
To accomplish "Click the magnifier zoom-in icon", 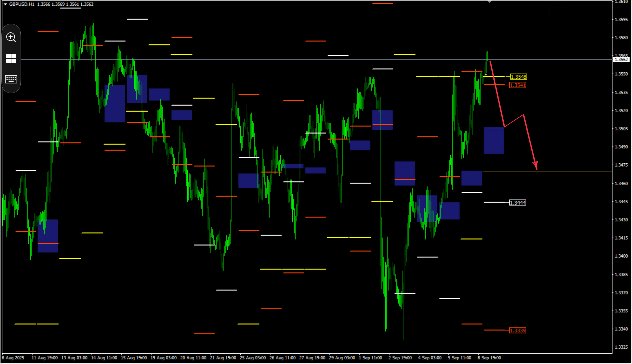I will point(11,37).
